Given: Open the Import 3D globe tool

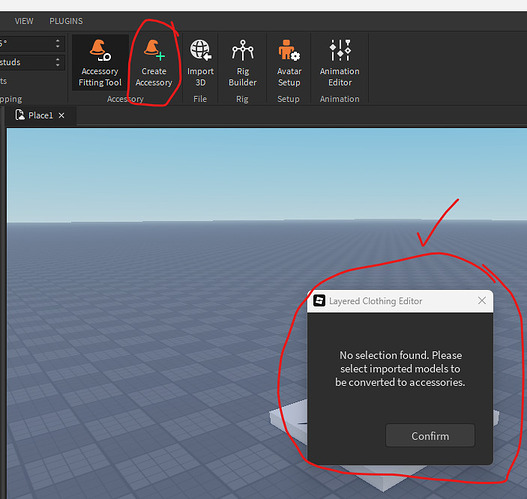Looking at the screenshot, I should (200, 63).
